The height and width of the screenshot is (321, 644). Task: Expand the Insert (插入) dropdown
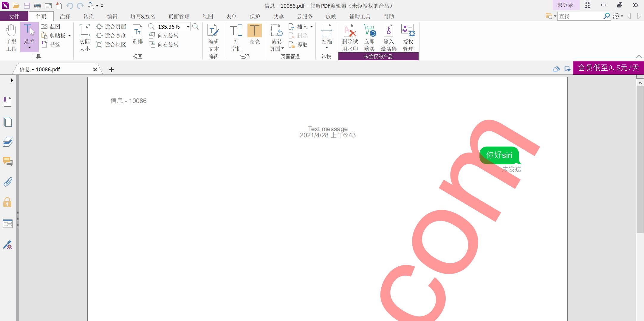312,27
